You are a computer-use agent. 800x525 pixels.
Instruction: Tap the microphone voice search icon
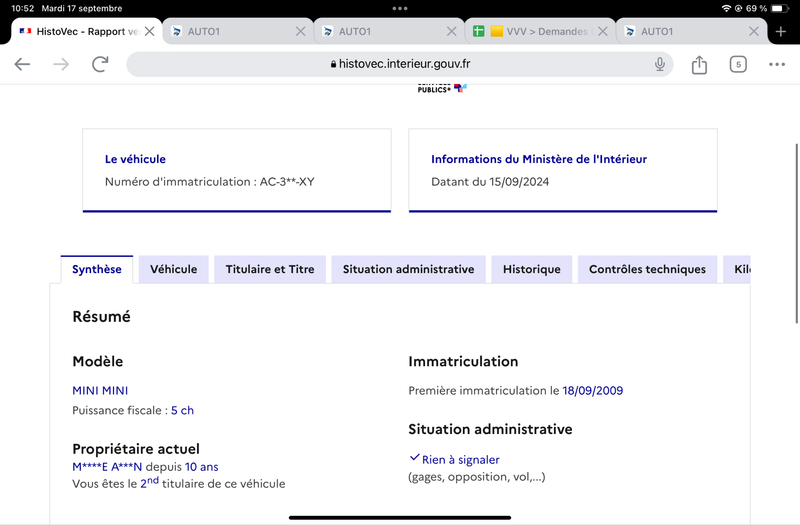[660, 64]
